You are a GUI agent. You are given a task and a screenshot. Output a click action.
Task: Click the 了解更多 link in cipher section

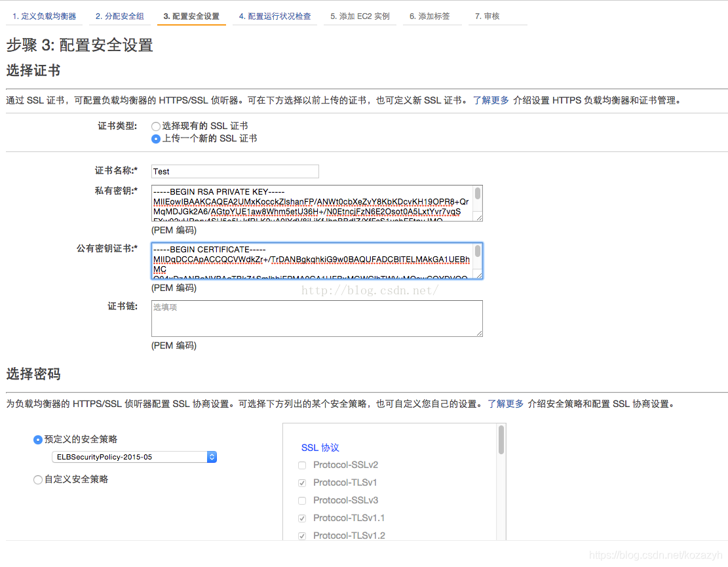click(506, 404)
